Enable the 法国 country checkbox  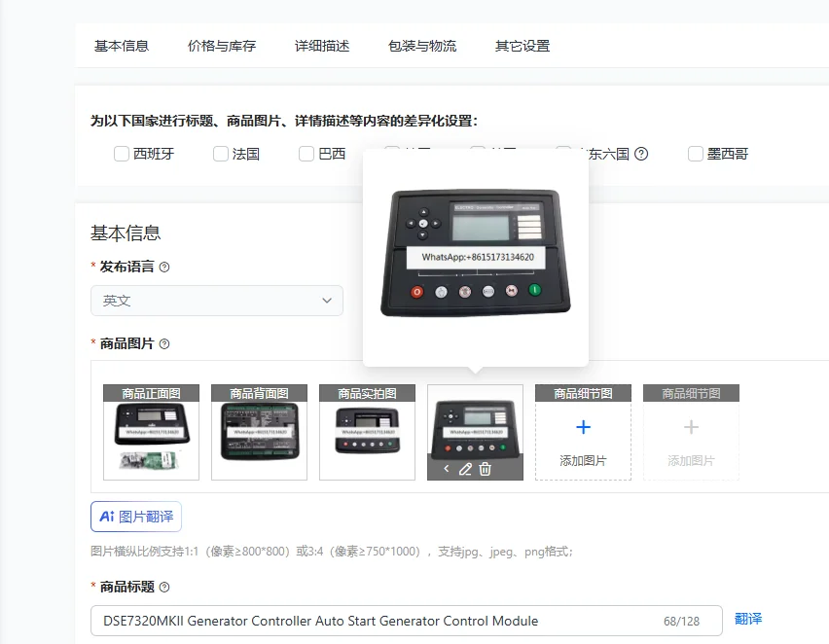(221, 154)
